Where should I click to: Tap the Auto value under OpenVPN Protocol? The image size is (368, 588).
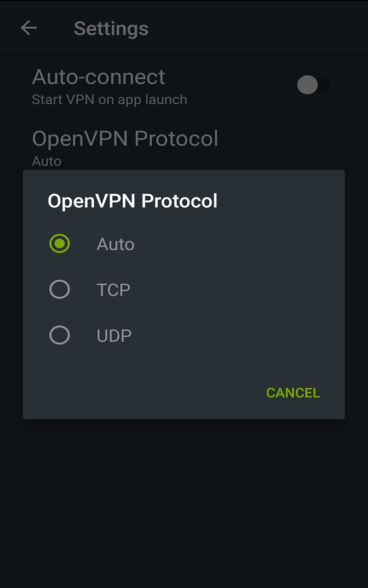(46, 161)
